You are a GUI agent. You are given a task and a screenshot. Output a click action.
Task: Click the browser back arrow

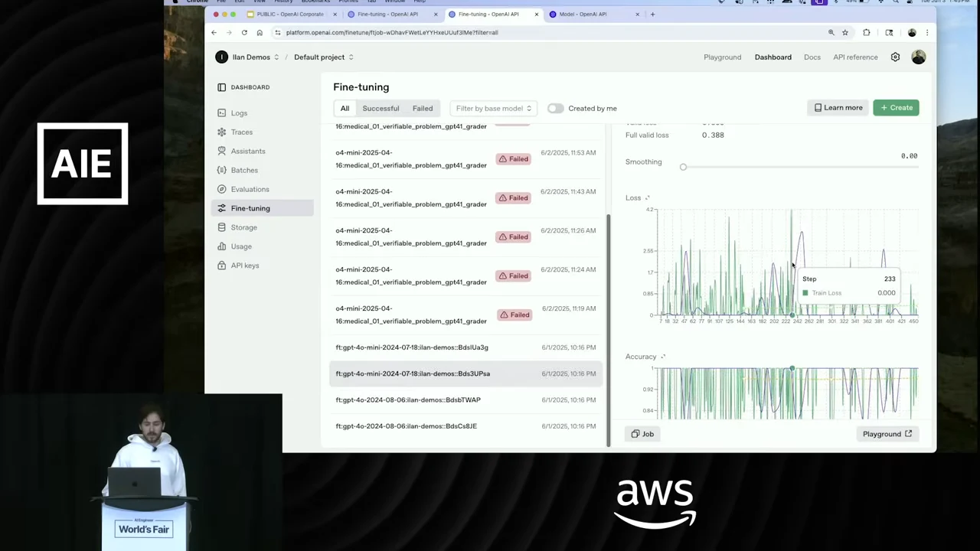214,33
